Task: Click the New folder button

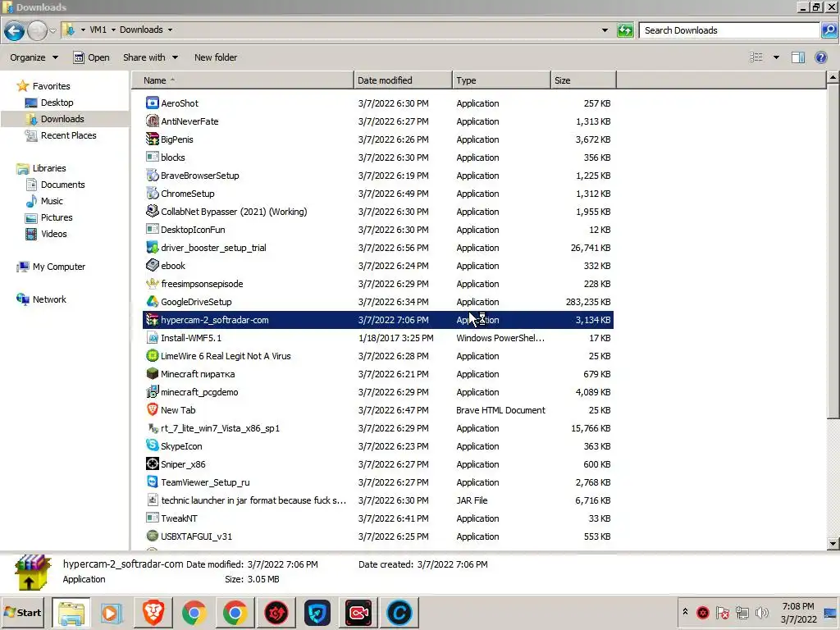Action: [x=216, y=57]
